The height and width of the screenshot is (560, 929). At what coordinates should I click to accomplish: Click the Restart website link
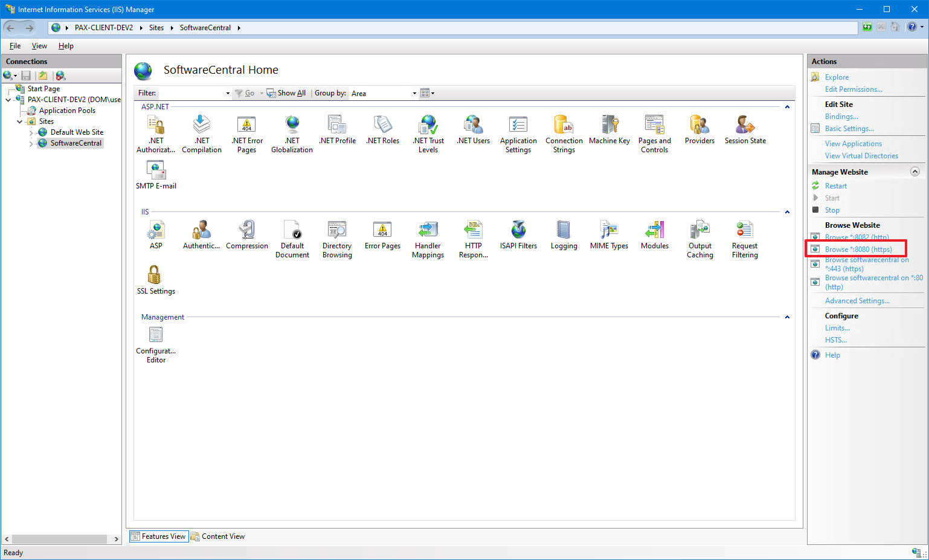pos(835,186)
